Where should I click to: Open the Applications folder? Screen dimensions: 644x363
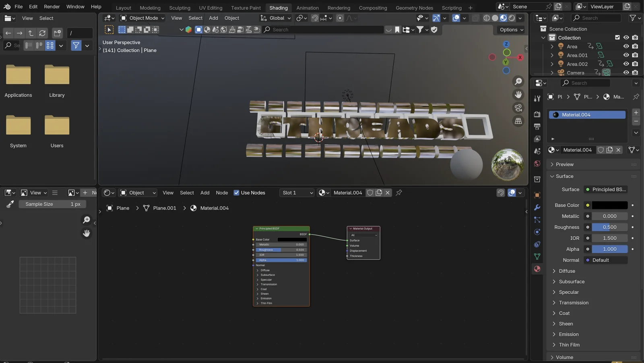click(18, 80)
